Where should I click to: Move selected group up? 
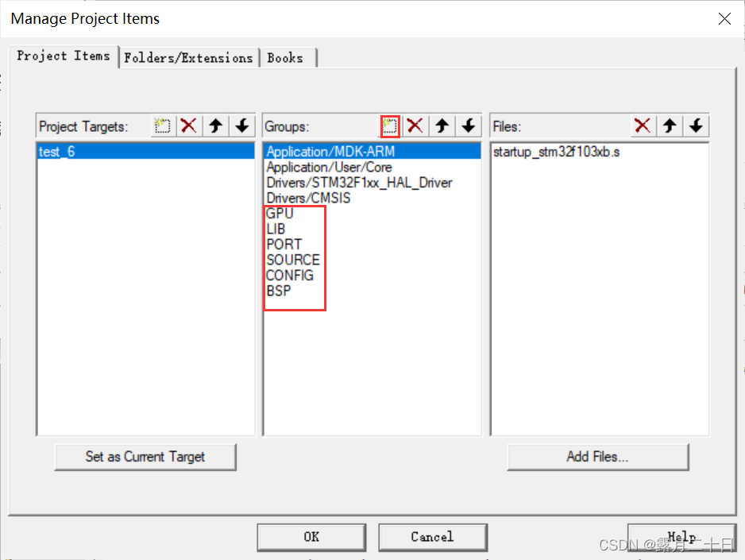click(x=442, y=126)
